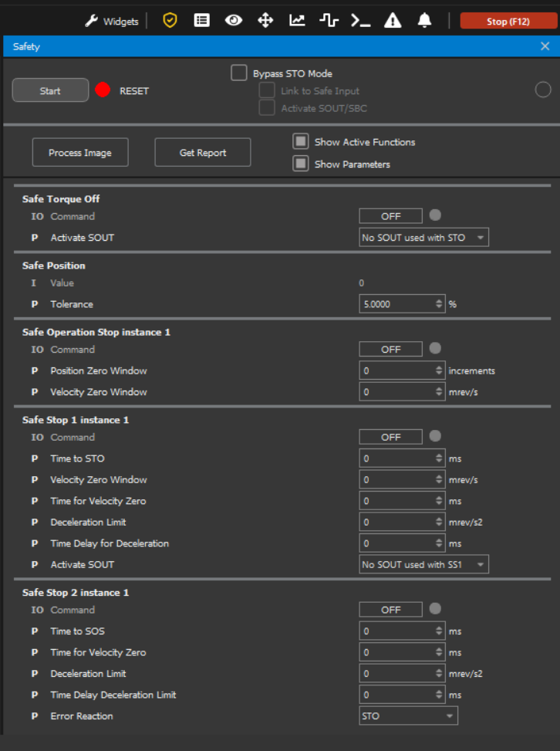Open the list view icon in toolbar
560x751 pixels.
tap(201, 21)
